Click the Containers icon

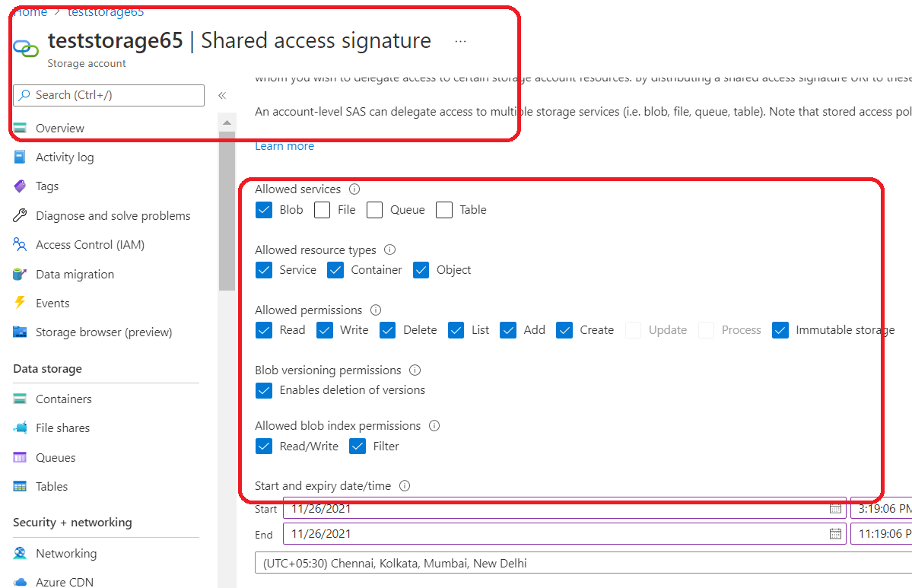tap(20, 399)
